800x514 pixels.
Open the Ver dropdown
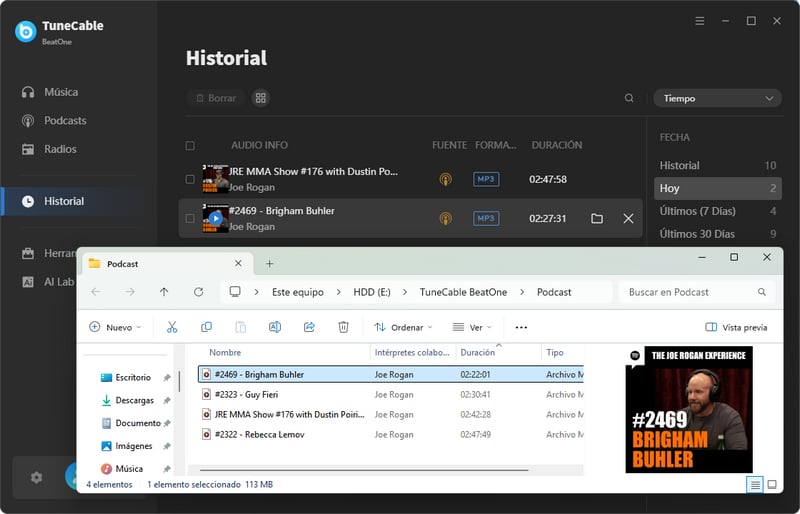472,327
